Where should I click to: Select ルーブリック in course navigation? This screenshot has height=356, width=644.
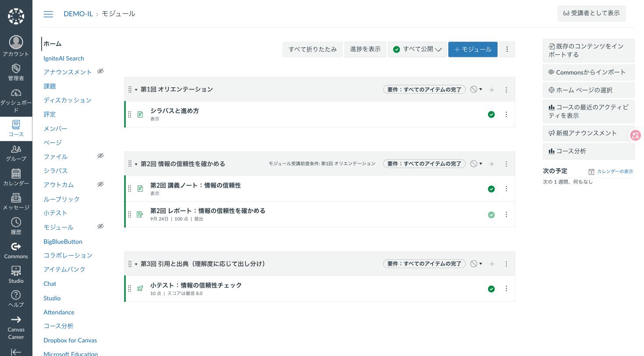(61, 199)
